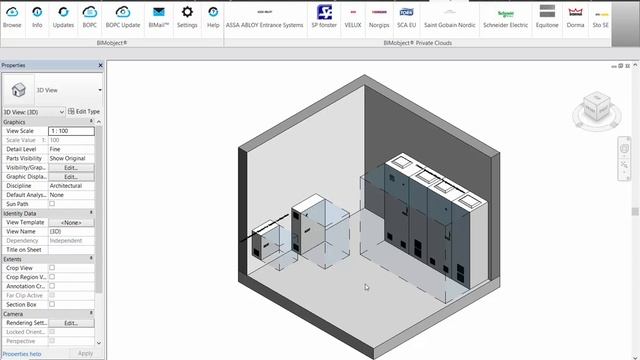Collapse the Graphics properties section
Screen dimensions: 640x360
coord(91,122)
